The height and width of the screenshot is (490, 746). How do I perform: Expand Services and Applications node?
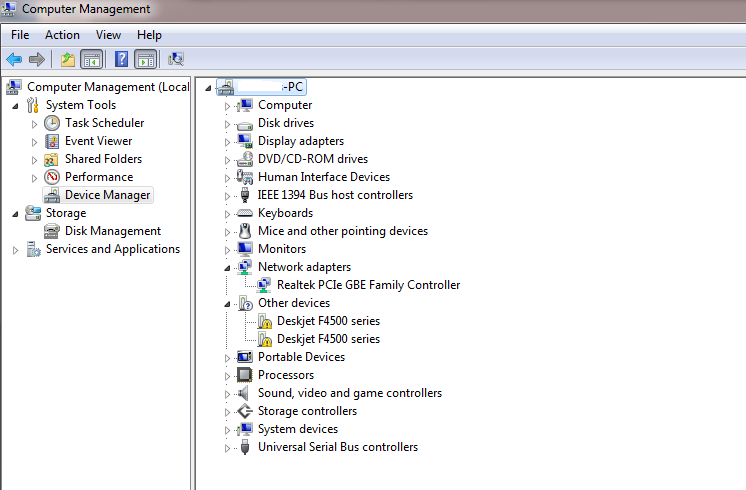15,250
